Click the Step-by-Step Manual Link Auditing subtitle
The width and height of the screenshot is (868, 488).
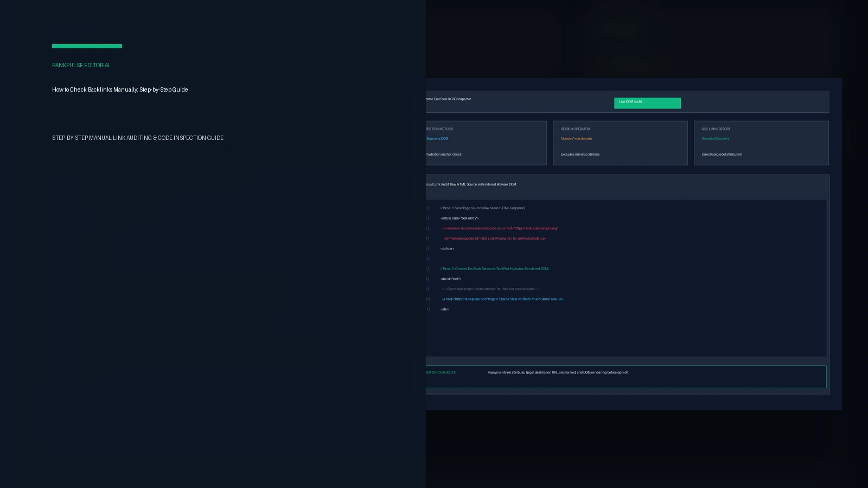pyautogui.click(x=138, y=138)
